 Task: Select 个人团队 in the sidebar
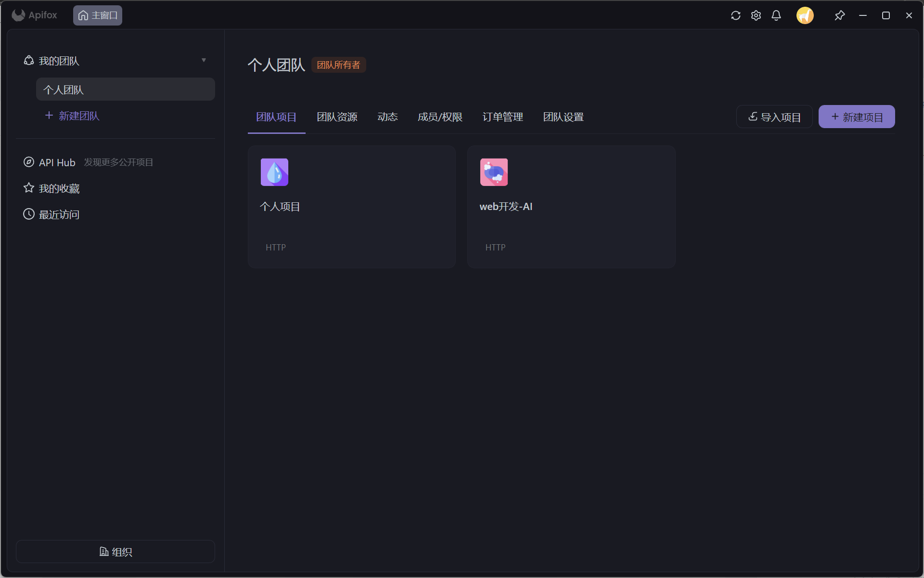pyautogui.click(x=125, y=90)
